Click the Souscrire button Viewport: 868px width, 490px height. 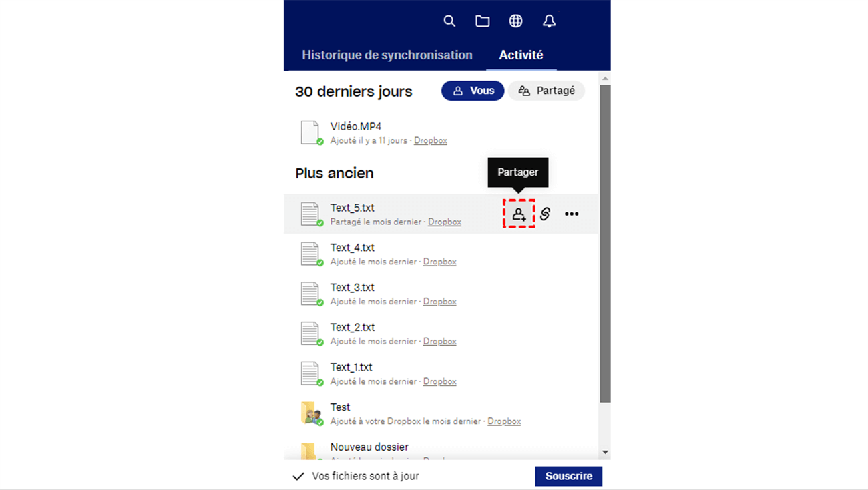tap(569, 476)
